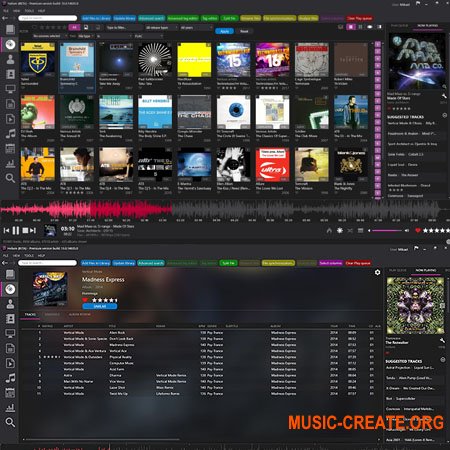Open the document file icon in upper window sidebar
Screen dimensions: 450x450
(10, 104)
